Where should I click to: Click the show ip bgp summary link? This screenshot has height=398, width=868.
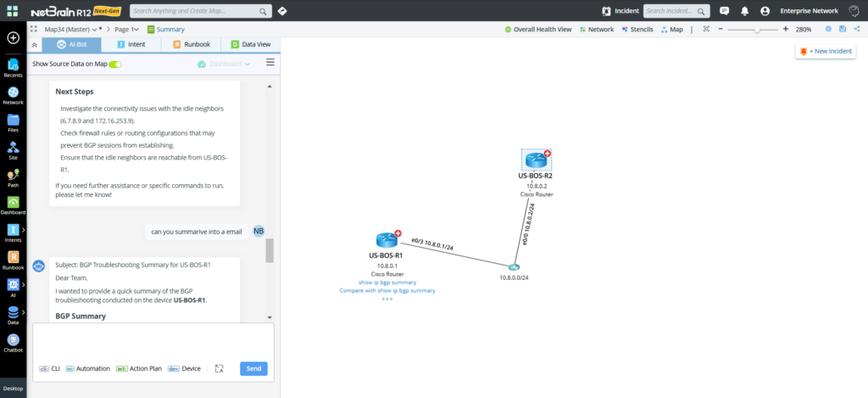point(387,282)
